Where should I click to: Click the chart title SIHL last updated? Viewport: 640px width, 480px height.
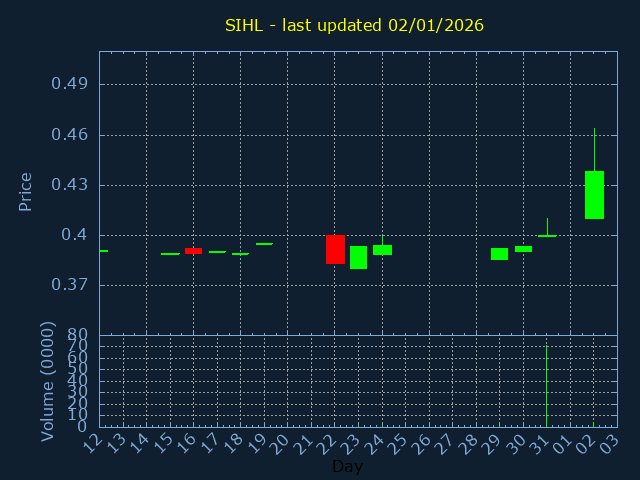[354, 25]
